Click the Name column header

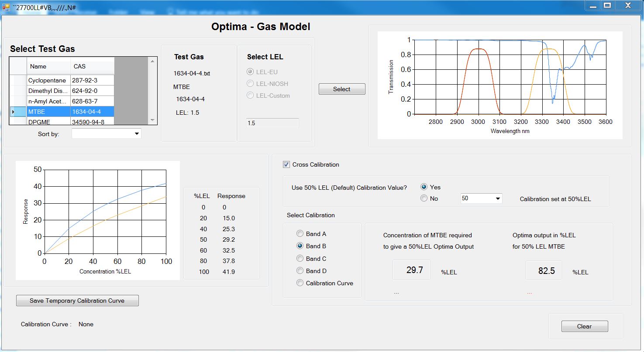click(x=49, y=66)
